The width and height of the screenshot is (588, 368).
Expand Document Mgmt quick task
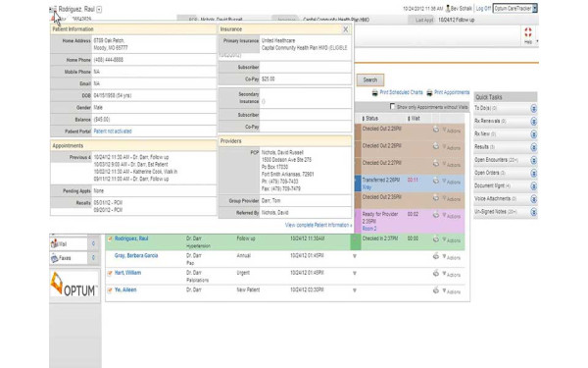[533, 186]
